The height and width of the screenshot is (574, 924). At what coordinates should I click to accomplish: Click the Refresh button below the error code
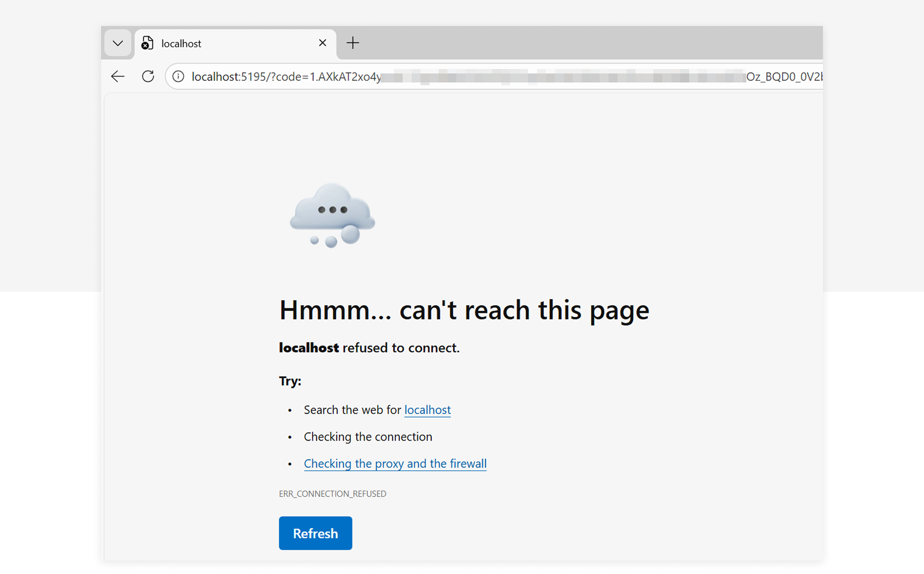315,533
